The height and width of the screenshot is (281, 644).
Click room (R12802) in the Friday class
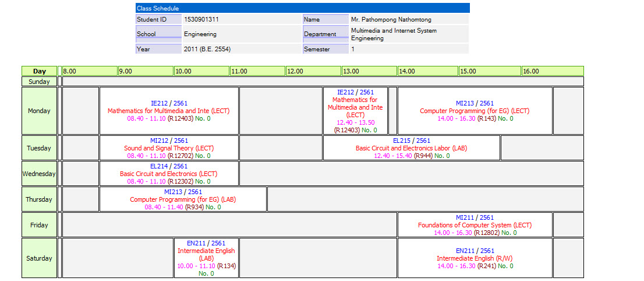pos(487,233)
